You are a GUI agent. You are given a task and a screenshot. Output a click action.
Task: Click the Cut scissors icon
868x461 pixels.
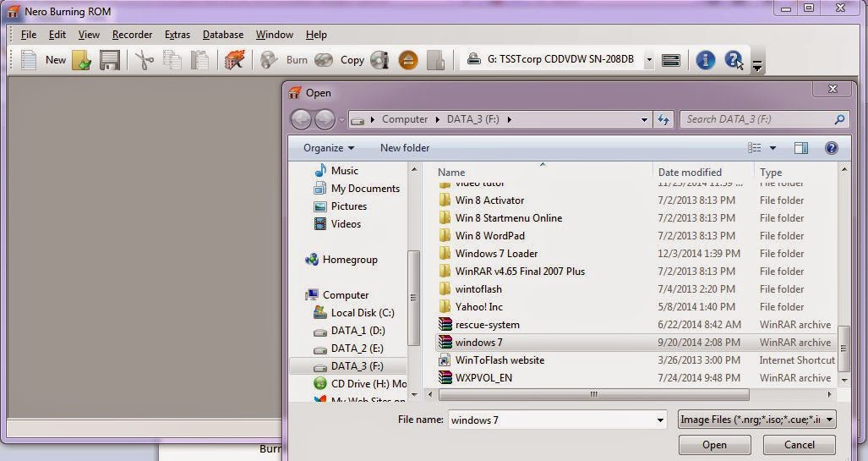point(145,60)
